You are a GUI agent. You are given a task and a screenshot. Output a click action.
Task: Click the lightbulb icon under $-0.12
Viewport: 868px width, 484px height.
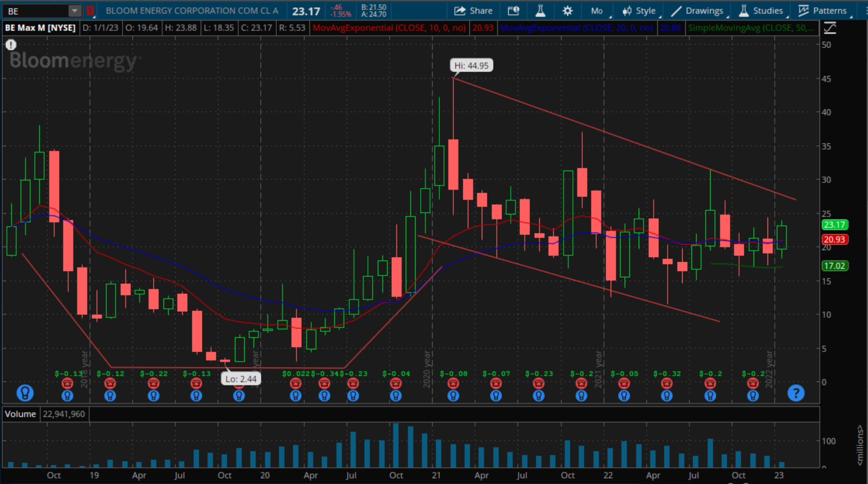(110, 396)
